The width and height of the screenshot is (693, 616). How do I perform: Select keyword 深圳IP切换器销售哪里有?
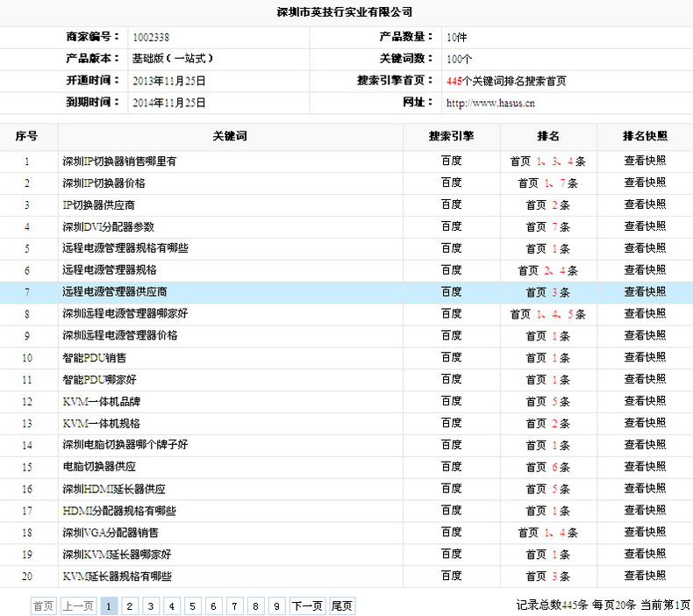(x=119, y=161)
